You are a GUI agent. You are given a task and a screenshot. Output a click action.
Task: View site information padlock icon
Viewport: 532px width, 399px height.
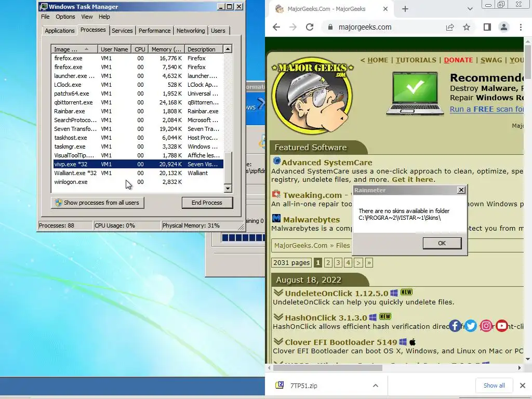(x=330, y=27)
